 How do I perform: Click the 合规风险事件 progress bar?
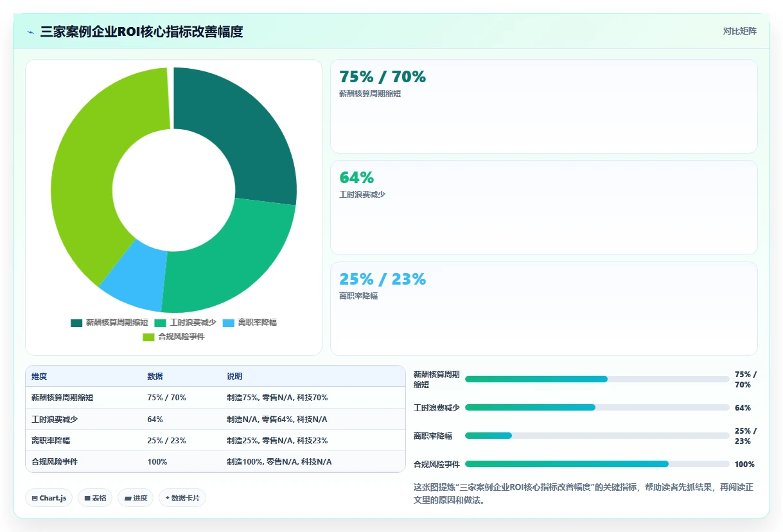point(597,464)
